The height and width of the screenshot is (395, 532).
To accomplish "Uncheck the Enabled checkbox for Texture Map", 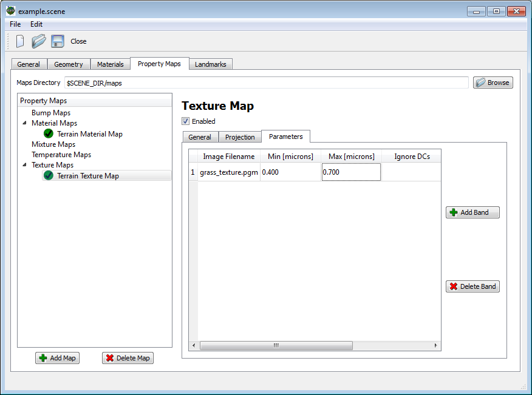I will click(x=186, y=121).
